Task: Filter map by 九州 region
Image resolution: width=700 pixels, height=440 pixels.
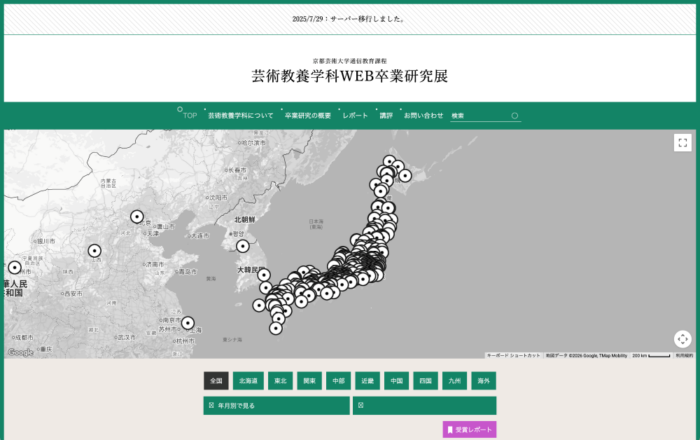Action: click(x=454, y=381)
